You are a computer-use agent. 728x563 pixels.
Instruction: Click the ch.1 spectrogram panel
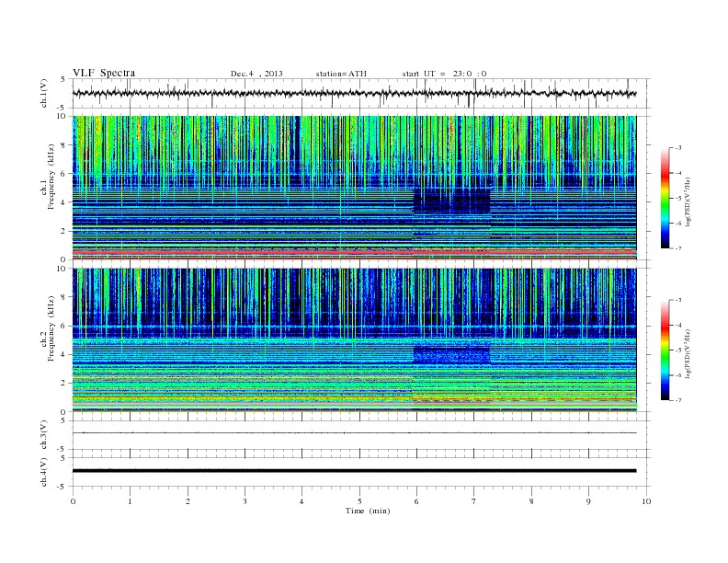click(x=354, y=188)
